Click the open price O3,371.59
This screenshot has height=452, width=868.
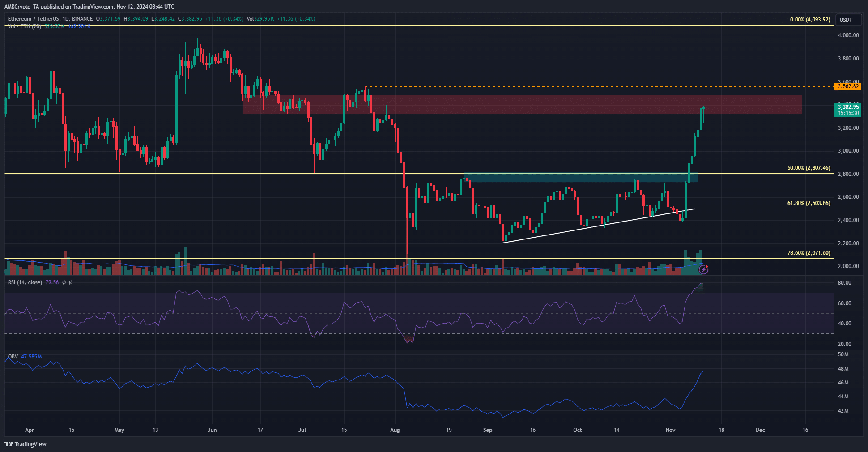pos(108,19)
